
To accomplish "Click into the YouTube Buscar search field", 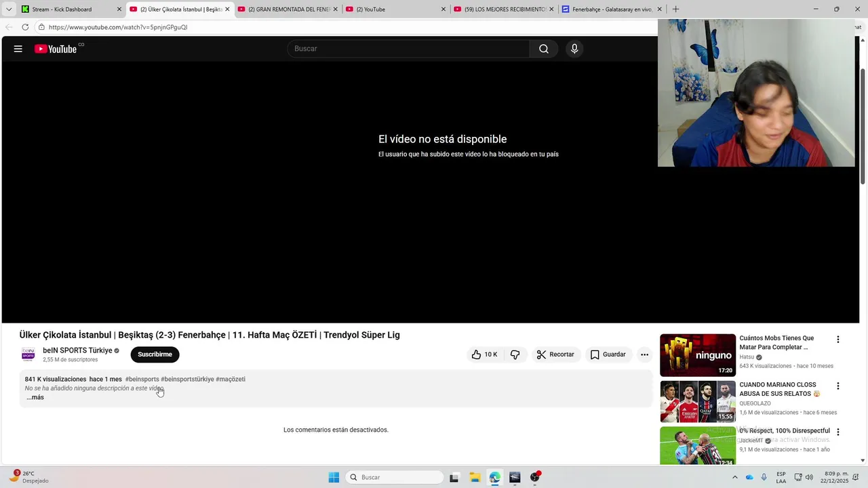I will tap(408, 49).
